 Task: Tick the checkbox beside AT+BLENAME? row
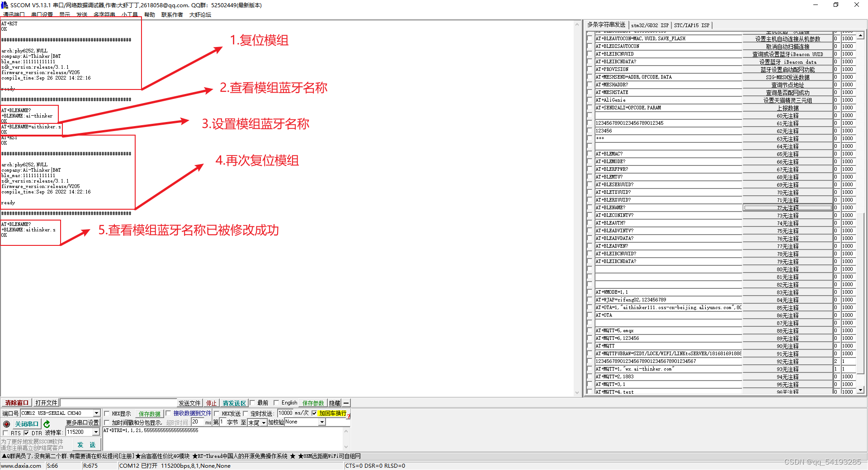[x=590, y=208]
